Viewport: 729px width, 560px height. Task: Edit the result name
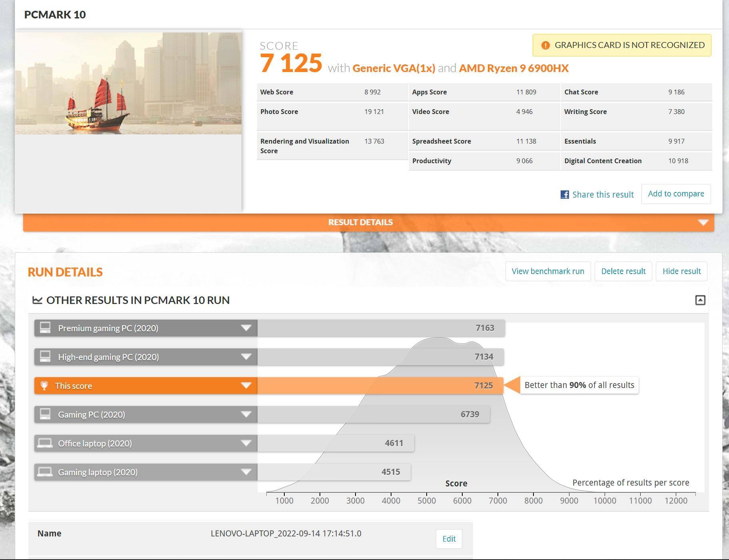coord(449,539)
